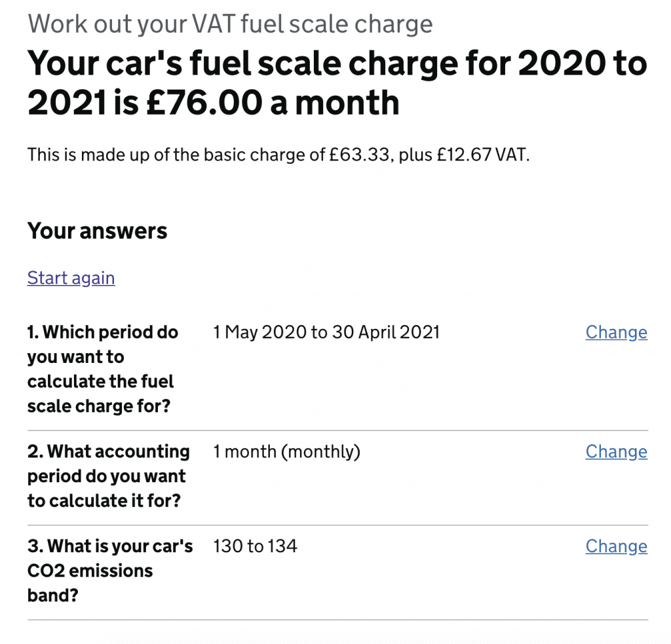Select the Change link beside question 3
671x644 pixels.
[615, 546]
